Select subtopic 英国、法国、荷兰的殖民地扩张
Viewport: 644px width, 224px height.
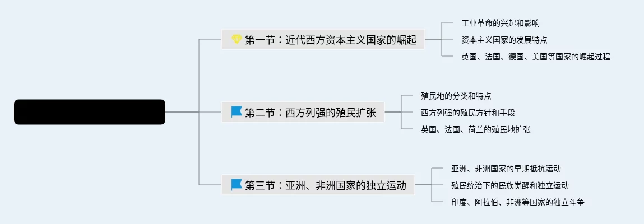pyautogui.click(x=476, y=130)
